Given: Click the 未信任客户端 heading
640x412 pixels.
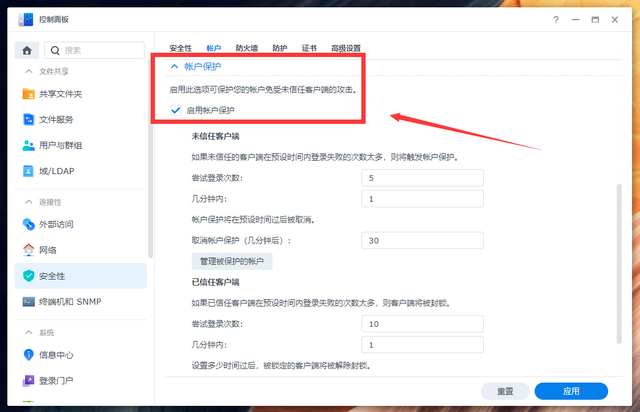Looking at the screenshot, I should [216, 136].
